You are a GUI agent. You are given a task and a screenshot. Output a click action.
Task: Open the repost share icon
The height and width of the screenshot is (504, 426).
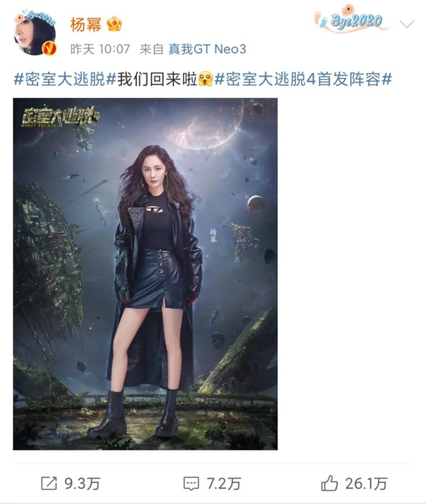[x=49, y=483]
